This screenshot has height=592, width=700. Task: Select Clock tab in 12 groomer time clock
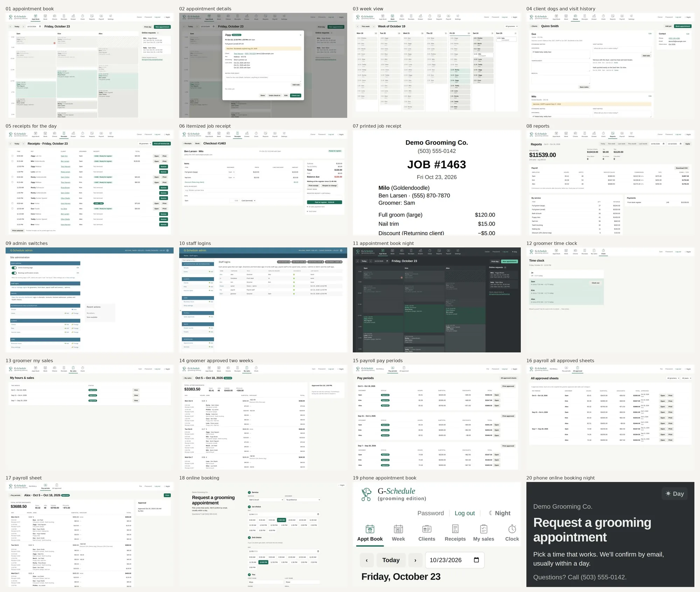(603, 252)
